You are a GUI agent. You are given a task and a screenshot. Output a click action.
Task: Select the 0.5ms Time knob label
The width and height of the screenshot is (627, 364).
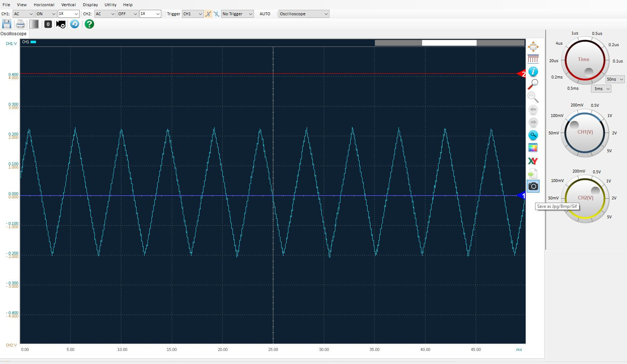573,88
